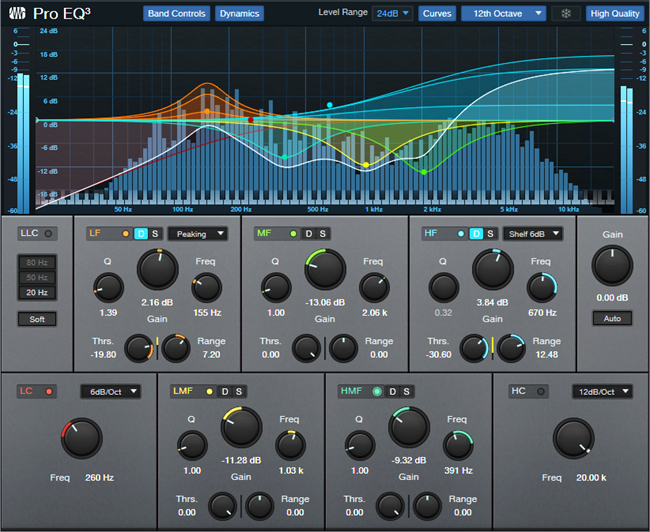The width and height of the screenshot is (650, 532).
Task: Click the snowflake freeze spectrum icon
Action: click(x=566, y=14)
